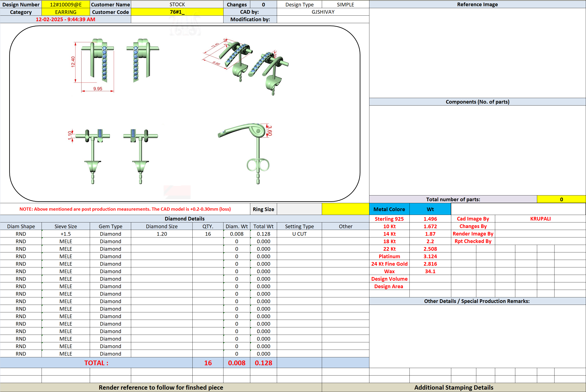Select the design number cell 12#10009@E

point(66,4)
